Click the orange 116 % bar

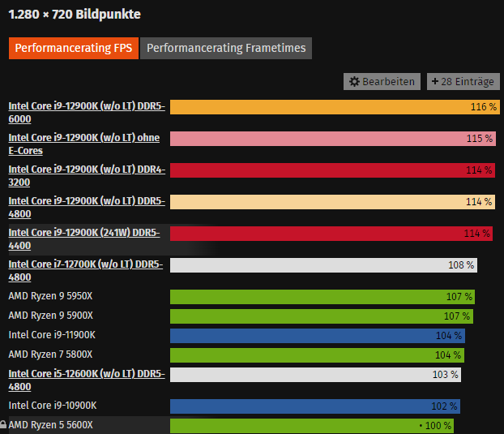335,107
